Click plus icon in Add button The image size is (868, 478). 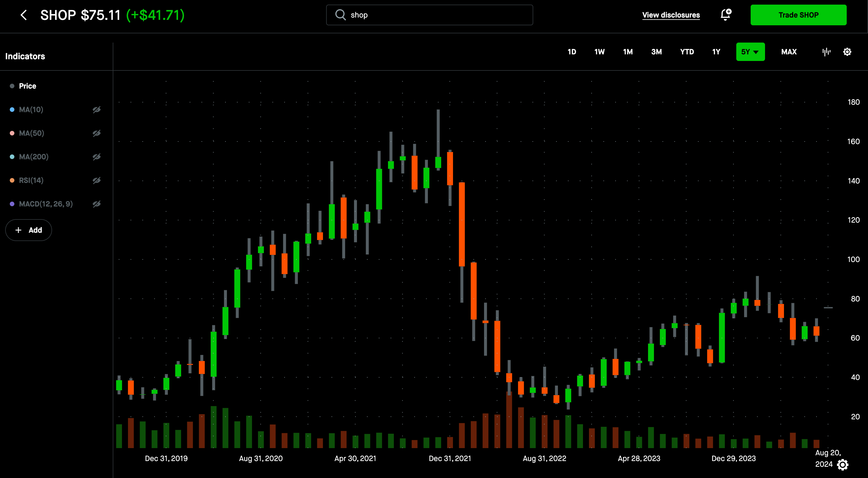[x=18, y=230]
